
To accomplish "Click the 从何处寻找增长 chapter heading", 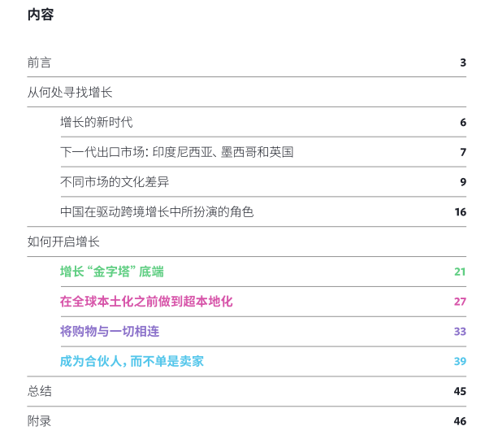I will (70, 93).
